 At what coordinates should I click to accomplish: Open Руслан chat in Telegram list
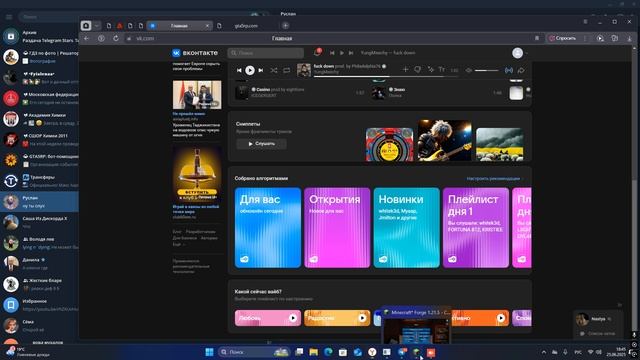tap(39, 202)
